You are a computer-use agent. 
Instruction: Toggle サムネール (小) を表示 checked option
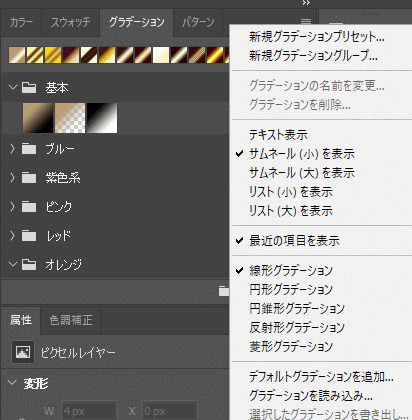coord(302,154)
